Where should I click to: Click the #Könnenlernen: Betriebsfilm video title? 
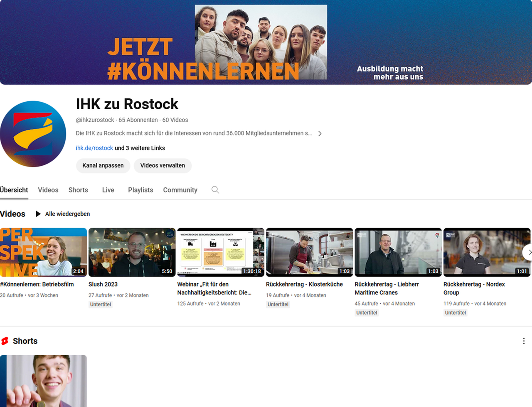(37, 284)
